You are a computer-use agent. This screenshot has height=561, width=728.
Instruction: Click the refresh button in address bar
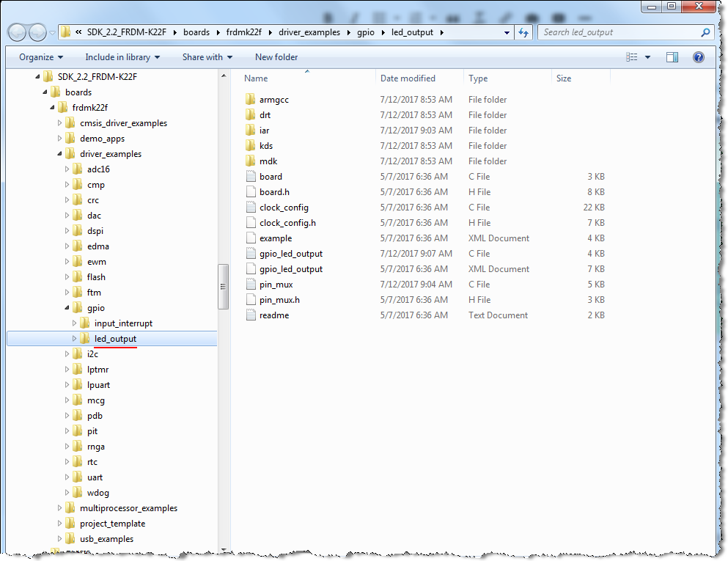click(x=523, y=32)
